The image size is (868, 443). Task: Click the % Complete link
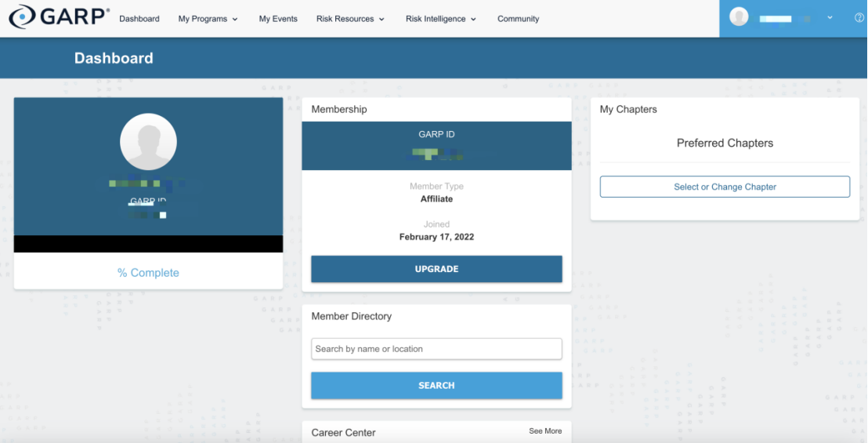pos(148,272)
